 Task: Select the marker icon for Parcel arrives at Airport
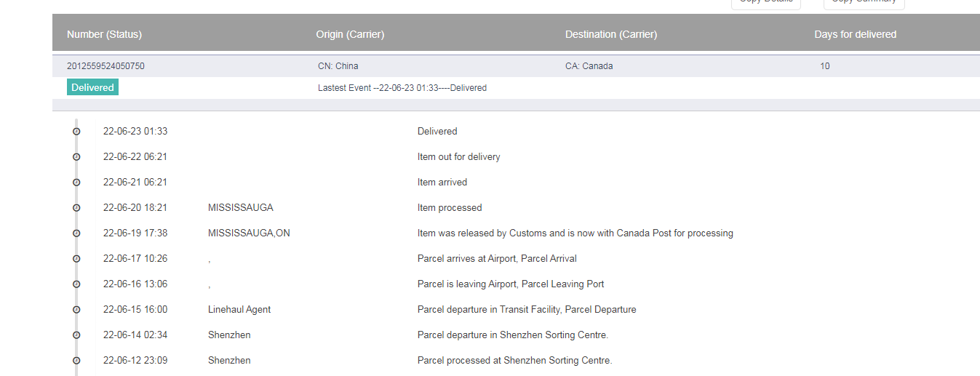coord(76,259)
